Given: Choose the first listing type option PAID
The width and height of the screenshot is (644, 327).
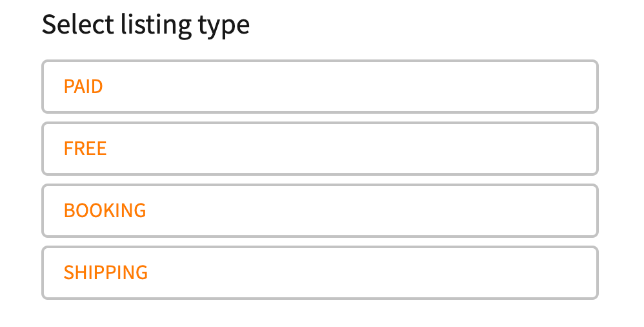Looking at the screenshot, I should (320, 87).
